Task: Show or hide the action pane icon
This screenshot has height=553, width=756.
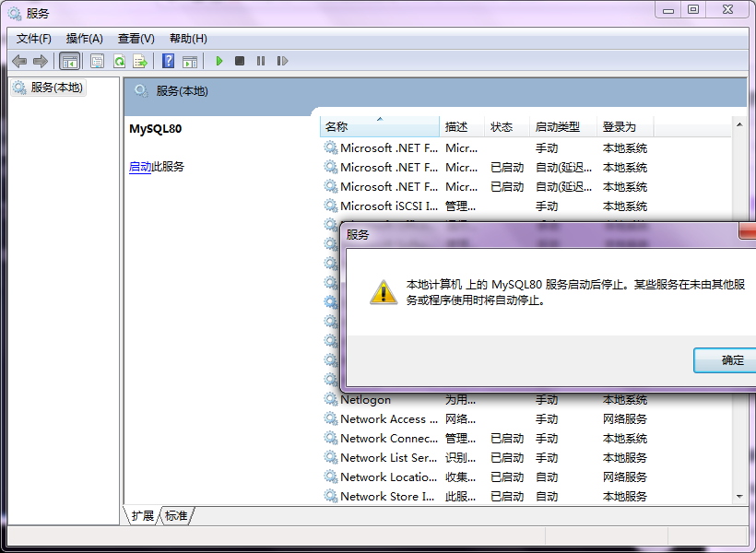Action: tap(190, 61)
